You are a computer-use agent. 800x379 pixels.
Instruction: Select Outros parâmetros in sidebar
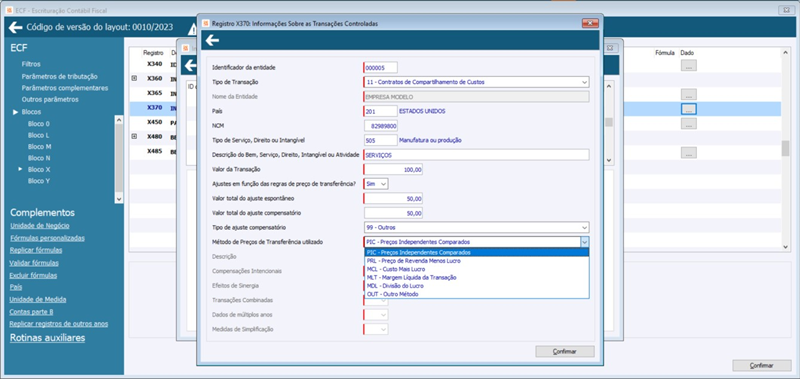click(x=50, y=99)
